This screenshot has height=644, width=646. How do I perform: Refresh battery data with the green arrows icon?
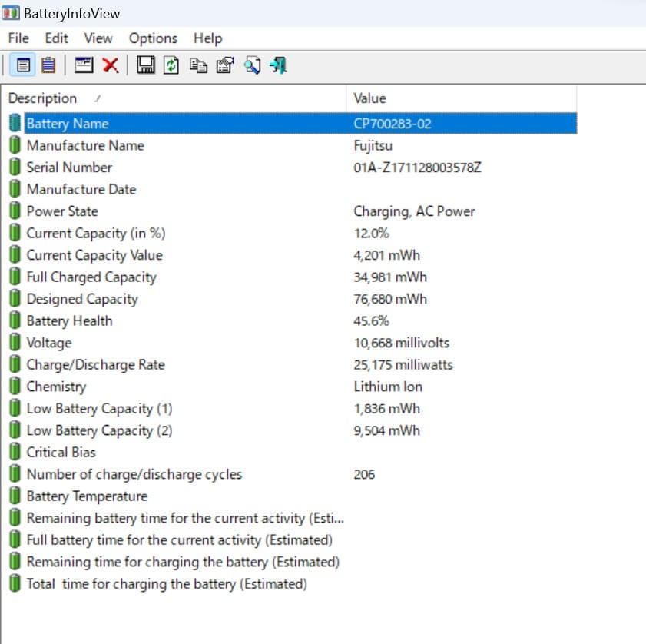pos(172,66)
